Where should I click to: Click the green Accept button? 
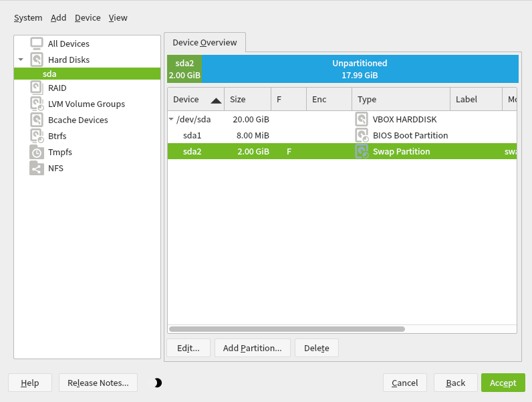tap(503, 383)
